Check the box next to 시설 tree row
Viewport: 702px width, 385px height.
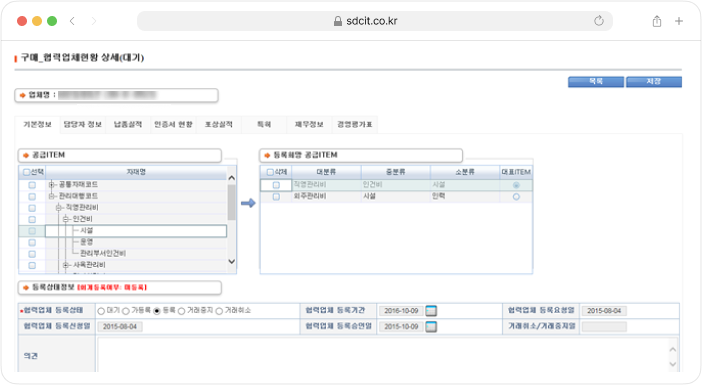click(32, 231)
